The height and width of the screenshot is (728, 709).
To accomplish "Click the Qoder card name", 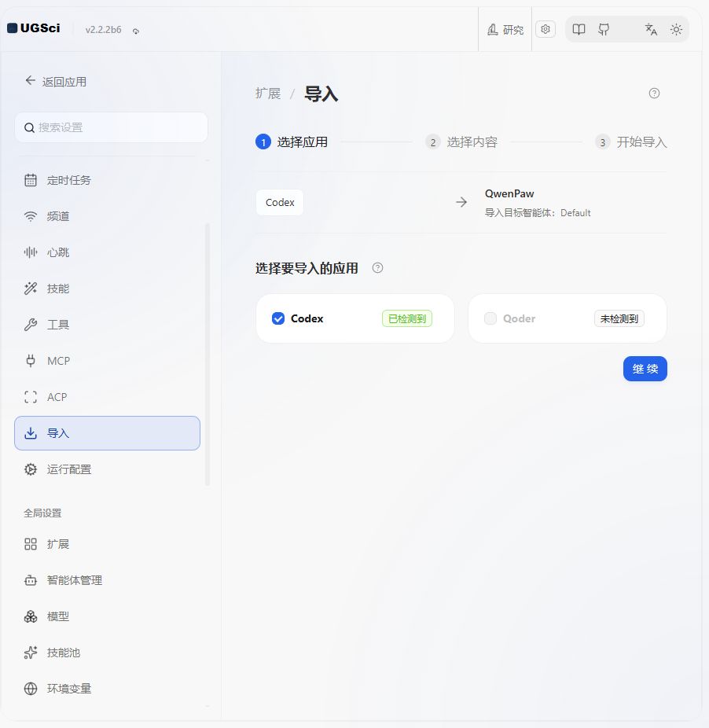I will [519, 318].
